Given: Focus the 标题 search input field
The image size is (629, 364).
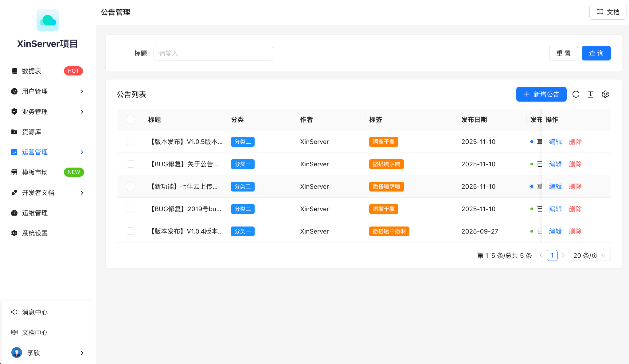Looking at the screenshot, I should 213,53.
